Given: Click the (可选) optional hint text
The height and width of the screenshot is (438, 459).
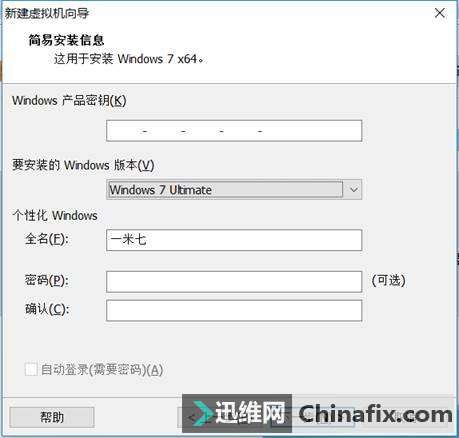Looking at the screenshot, I should point(389,280).
